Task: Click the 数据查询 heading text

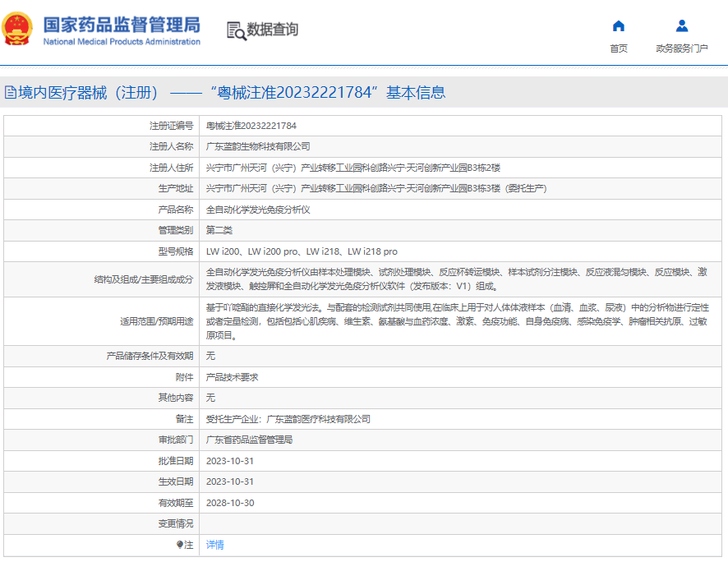Action: (272, 30)
